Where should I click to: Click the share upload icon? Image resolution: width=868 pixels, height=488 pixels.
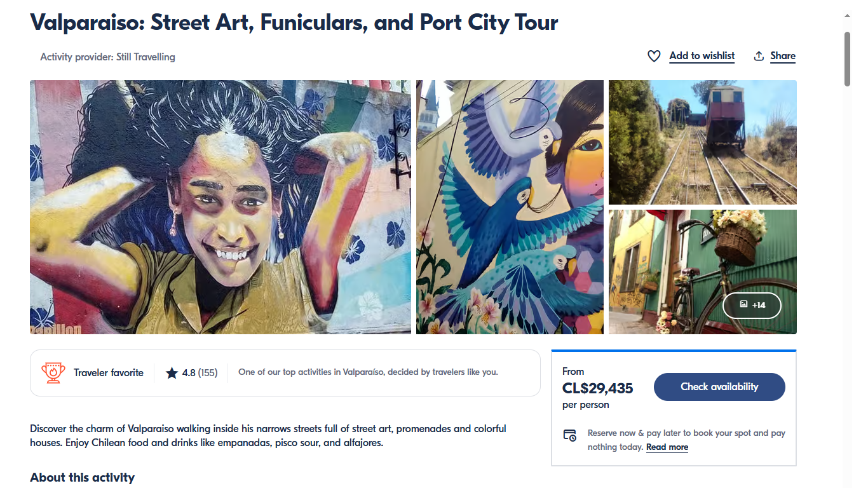tap(759, 56)
